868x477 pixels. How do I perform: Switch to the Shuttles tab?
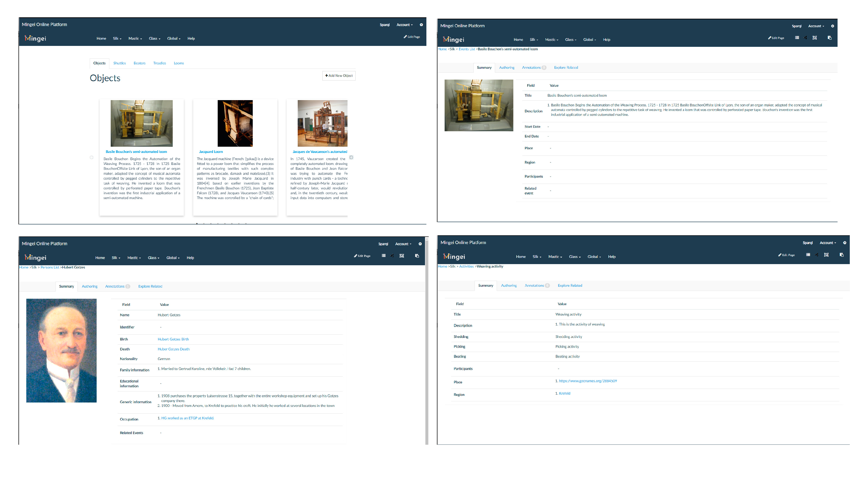[119, 63]
